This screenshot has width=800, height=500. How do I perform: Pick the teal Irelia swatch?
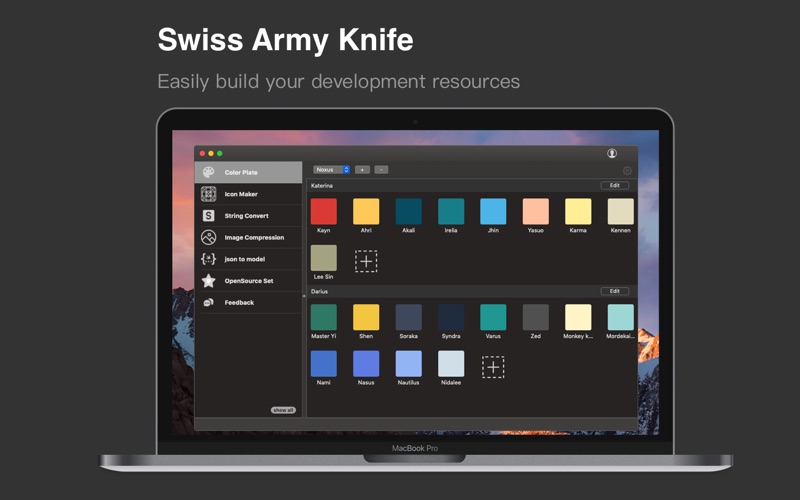pyautogui.click(x=451, y=211)
